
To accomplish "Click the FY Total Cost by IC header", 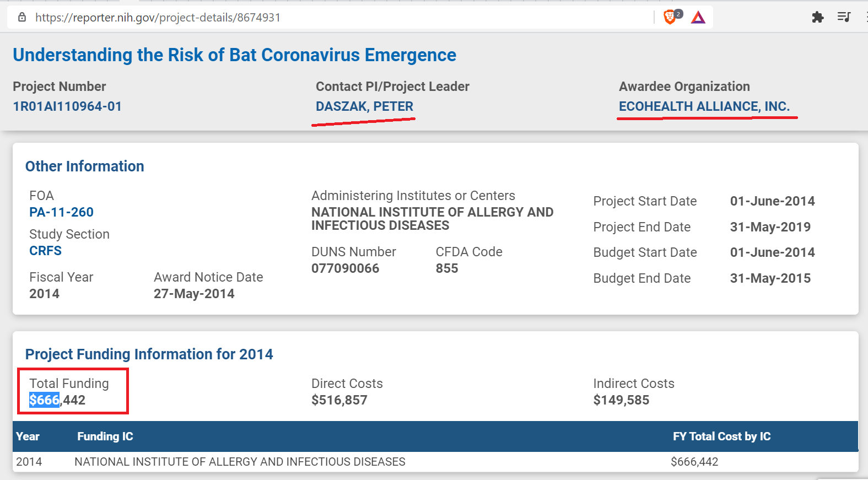I will point(721,436).
